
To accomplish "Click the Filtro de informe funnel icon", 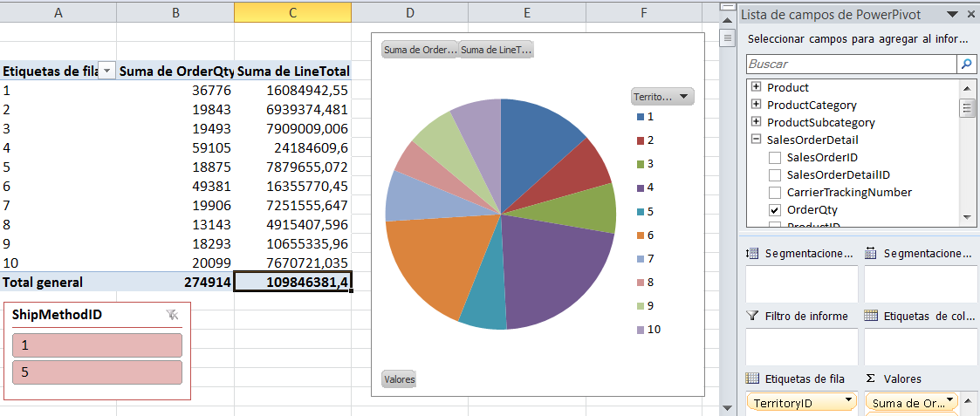I will click(x=752, y=316).
